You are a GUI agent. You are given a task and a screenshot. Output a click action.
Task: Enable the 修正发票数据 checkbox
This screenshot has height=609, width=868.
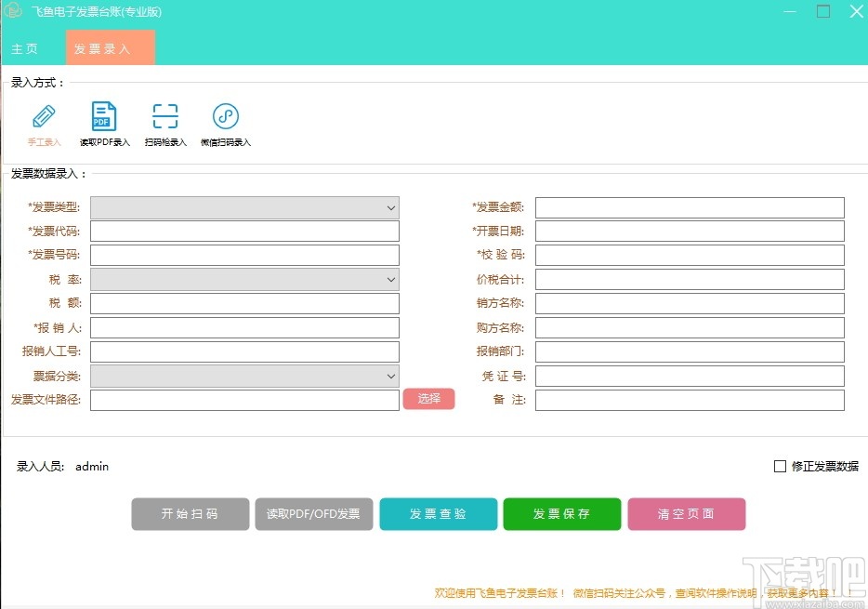[780, 466]
